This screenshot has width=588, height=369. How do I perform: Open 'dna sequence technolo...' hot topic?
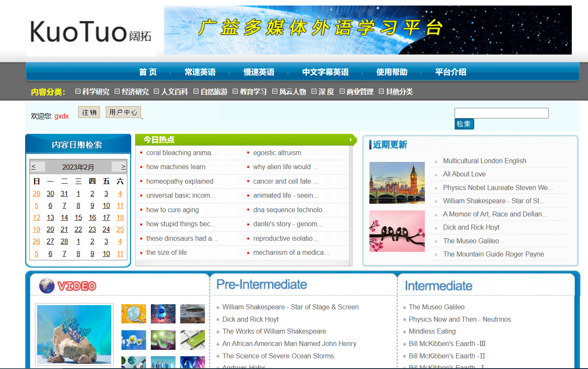pyautogui.click(x=290, y=210)
